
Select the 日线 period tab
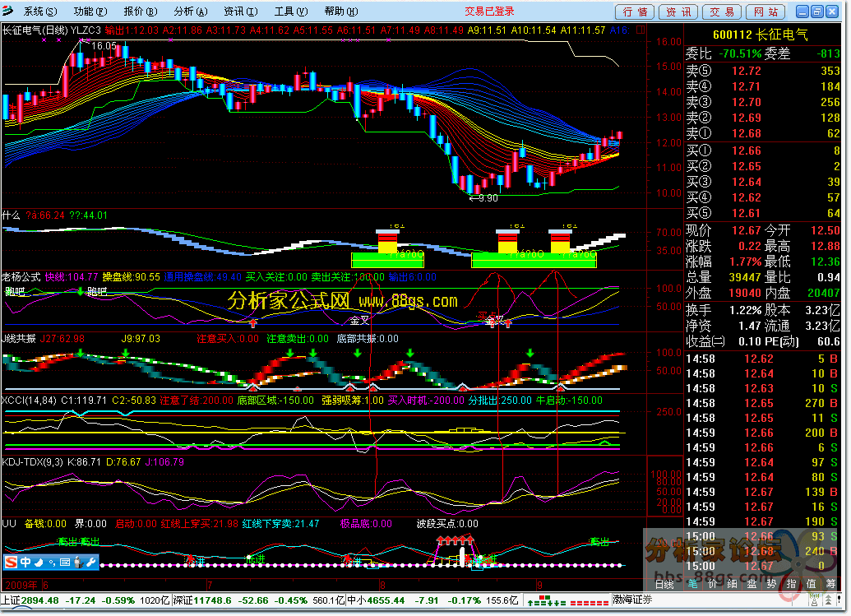664,584
